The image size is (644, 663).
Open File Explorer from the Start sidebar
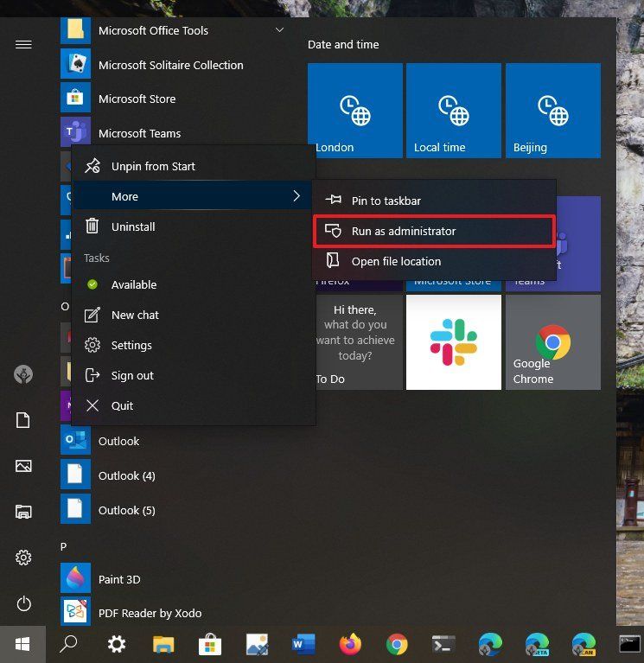click(23, 512)
